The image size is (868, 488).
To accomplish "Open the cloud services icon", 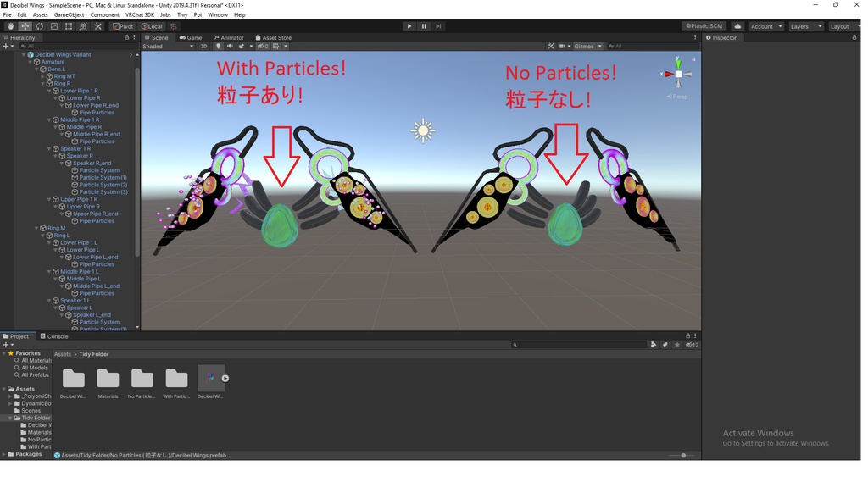I will click(737, 26).
